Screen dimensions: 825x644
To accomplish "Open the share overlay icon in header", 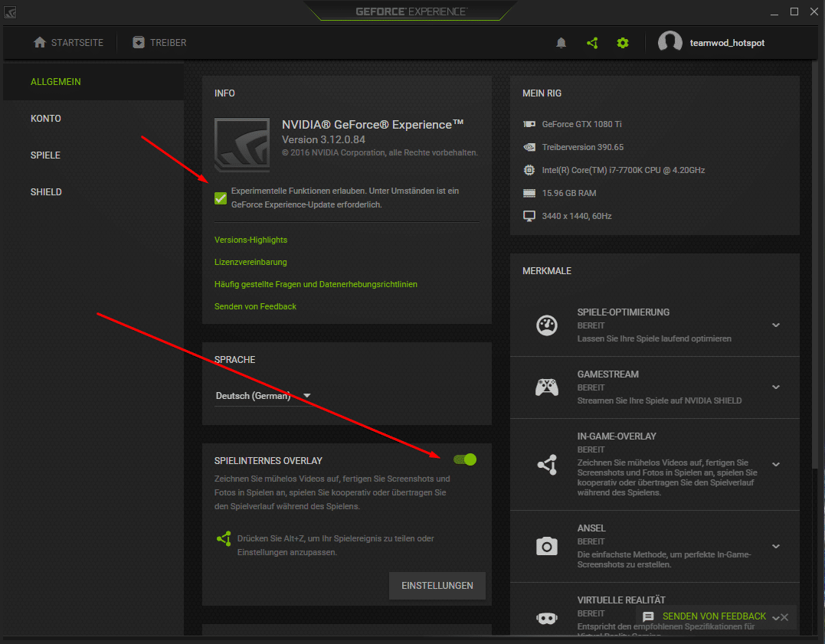I will [592, 43].
